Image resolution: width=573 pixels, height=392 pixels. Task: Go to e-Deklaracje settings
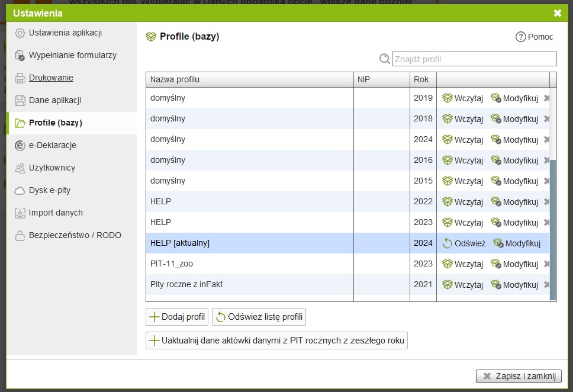point(52,145)
